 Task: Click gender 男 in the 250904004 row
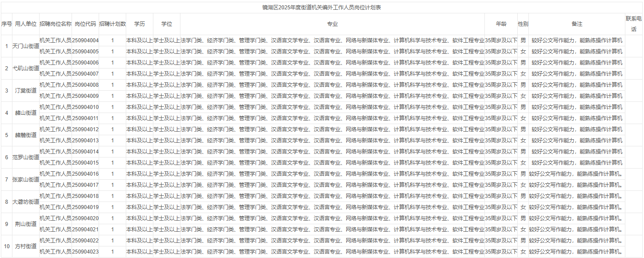(523, 40)
